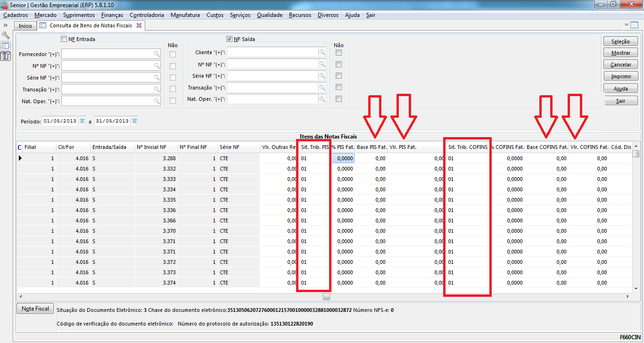Expand the left sidebar with double chevron
The height and width of the screenshot is (343, 644).
(6, 25)
